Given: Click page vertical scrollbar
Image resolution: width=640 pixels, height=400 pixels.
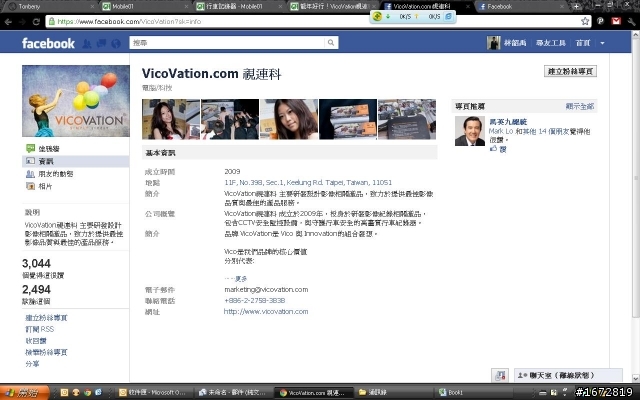Looking at the screenshot, I should [636, 176].
